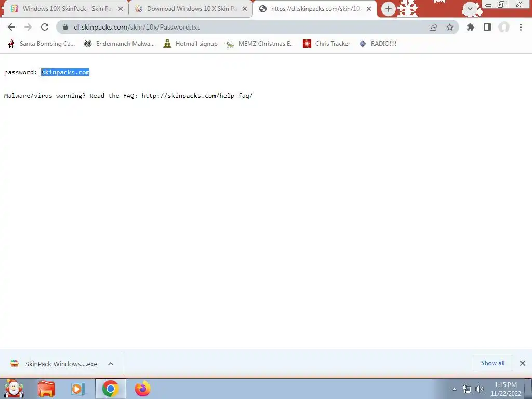
Task: Open MEMZ Christmas bookmark
Action: tap(260, 44)
